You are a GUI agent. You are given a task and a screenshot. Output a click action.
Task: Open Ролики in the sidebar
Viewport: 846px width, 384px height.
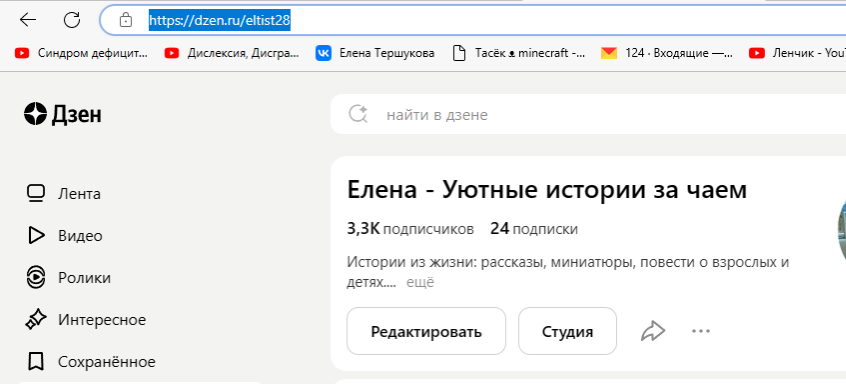click(69, 278)
